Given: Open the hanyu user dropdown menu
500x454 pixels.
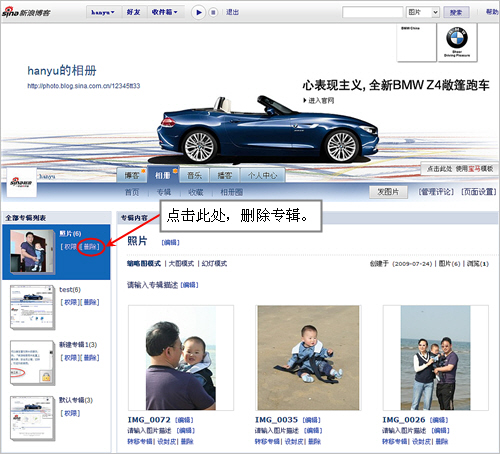Looking at the screenshot, I should pos(103,12).
